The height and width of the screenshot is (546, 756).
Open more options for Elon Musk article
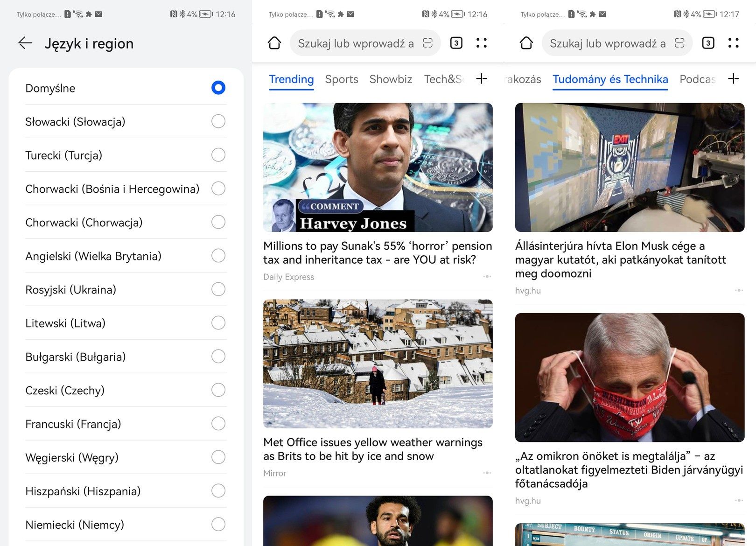pos(739,290)
